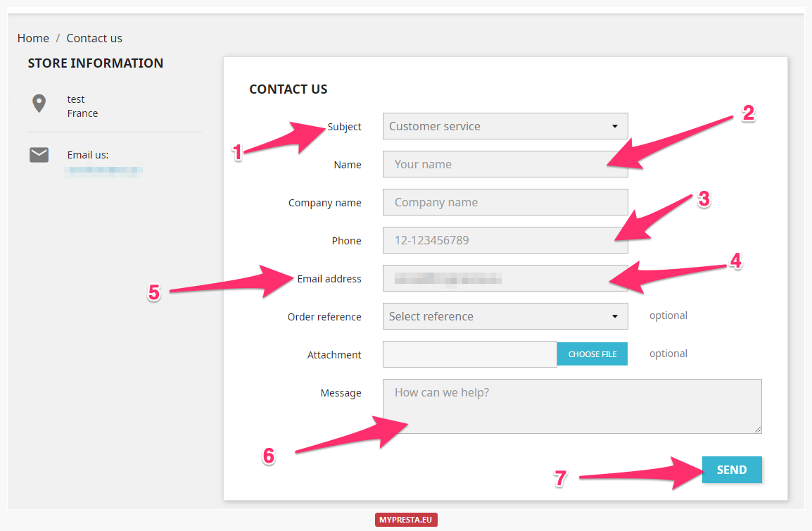
Task: Click the Email address input field
Action: click(505, 278)
